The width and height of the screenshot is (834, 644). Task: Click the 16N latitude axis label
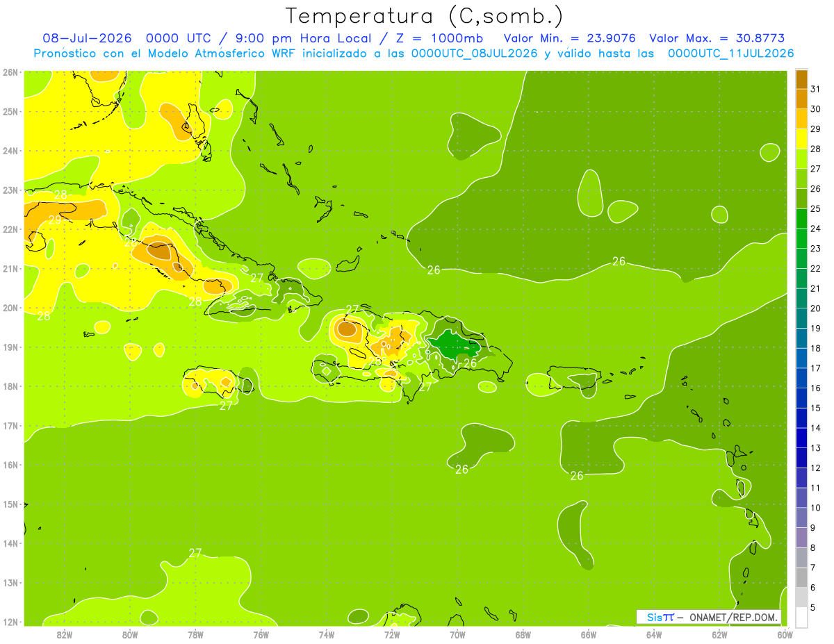click(10, 465)
